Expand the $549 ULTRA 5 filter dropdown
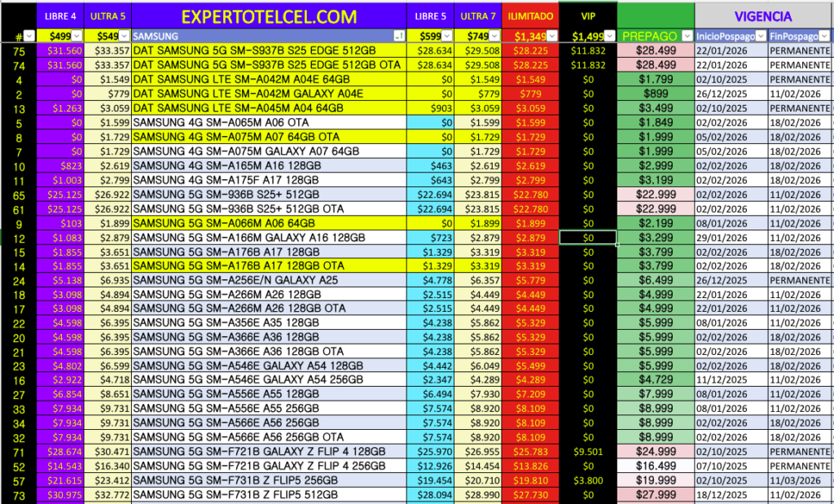Screen dimensions: 834x504 (x=123, y=36)
